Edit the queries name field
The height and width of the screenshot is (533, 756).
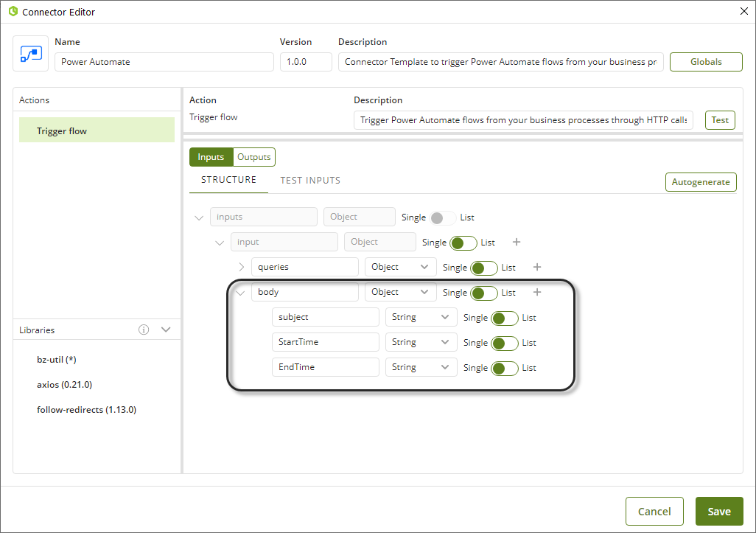(x=305, y=267)
